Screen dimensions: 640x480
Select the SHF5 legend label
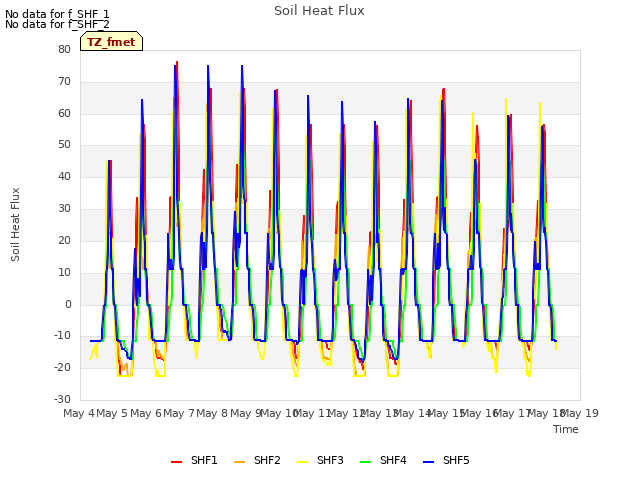click(456, 460)
